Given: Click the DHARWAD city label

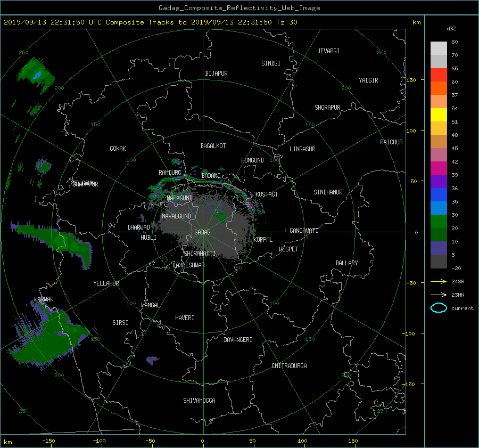Looking at the screenshot, I should 138,227.
